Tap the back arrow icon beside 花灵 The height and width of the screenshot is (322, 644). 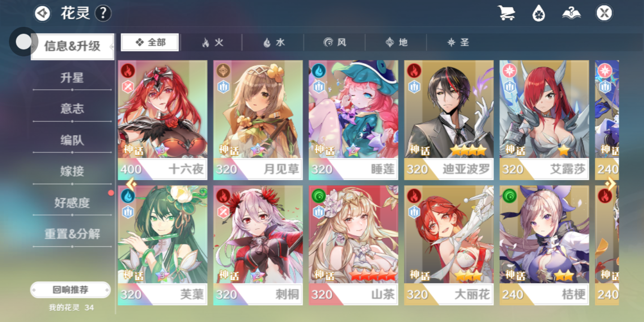click(x=42, y=13)
